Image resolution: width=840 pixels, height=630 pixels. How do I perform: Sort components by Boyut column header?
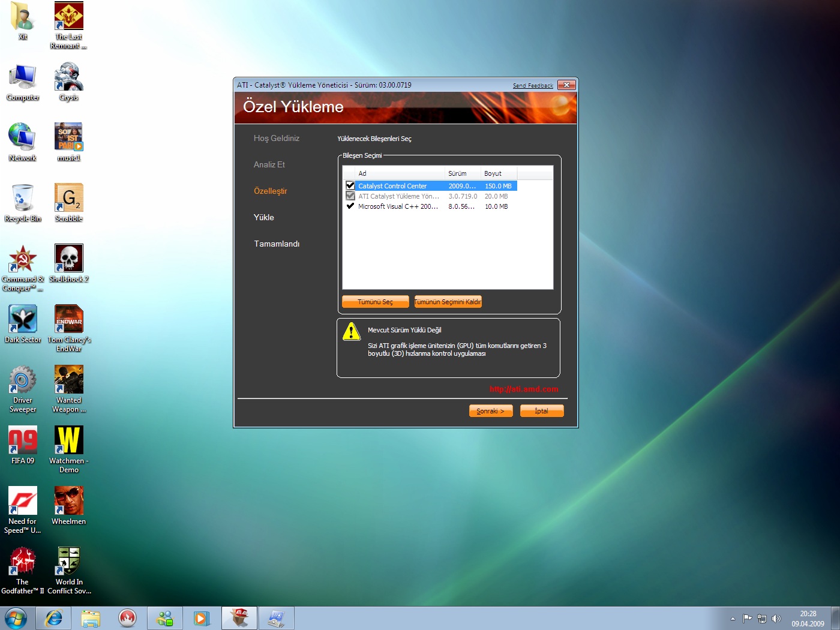click(x=499, y=173)
